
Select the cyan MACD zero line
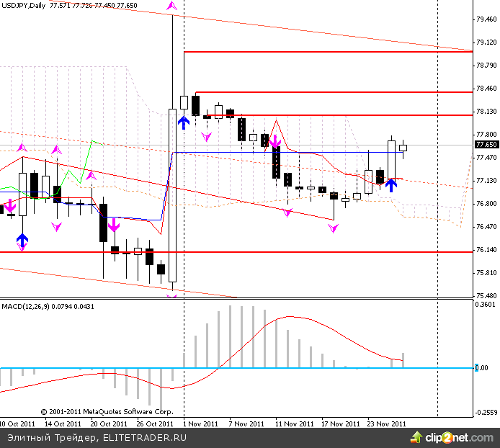(216, 367)
